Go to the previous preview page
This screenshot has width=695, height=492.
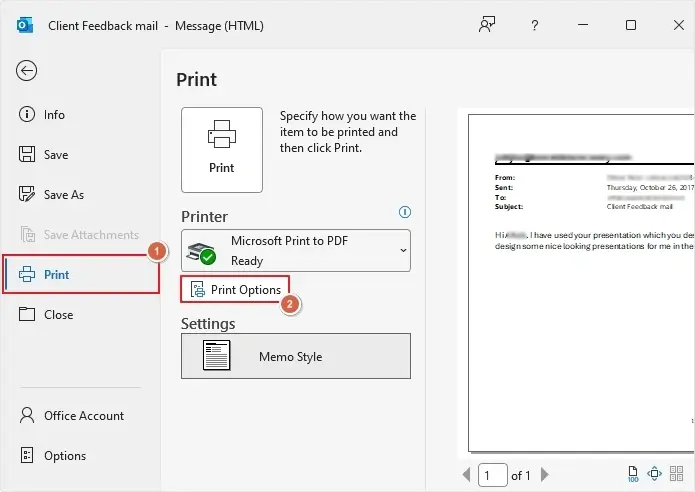(x=466, y=475)
